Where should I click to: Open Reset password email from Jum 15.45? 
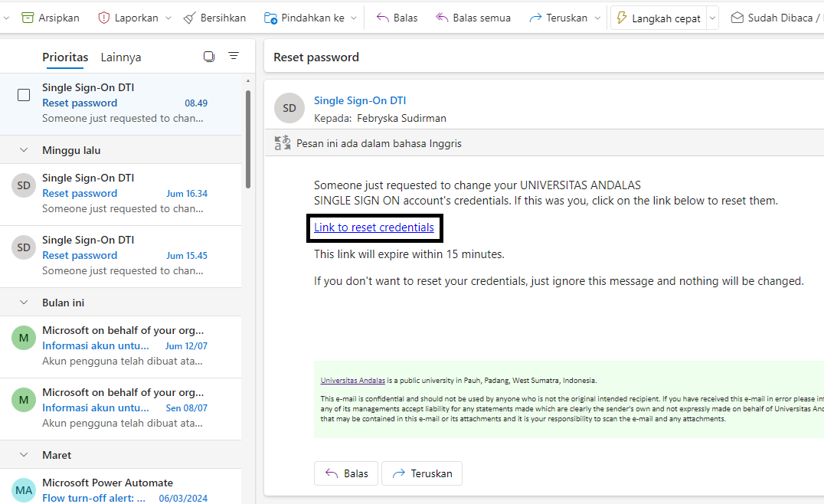coord(121,255)
